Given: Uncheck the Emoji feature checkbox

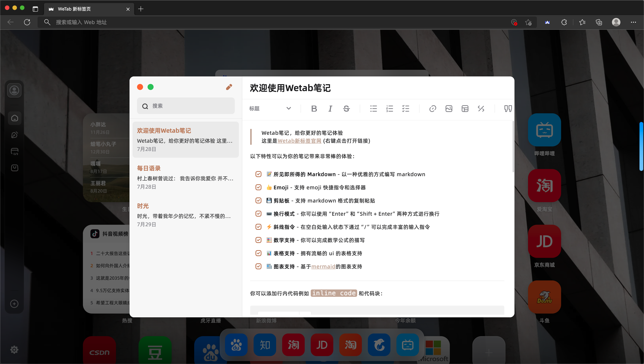Looking at the screenshot, I should click(x=258, y=187).
